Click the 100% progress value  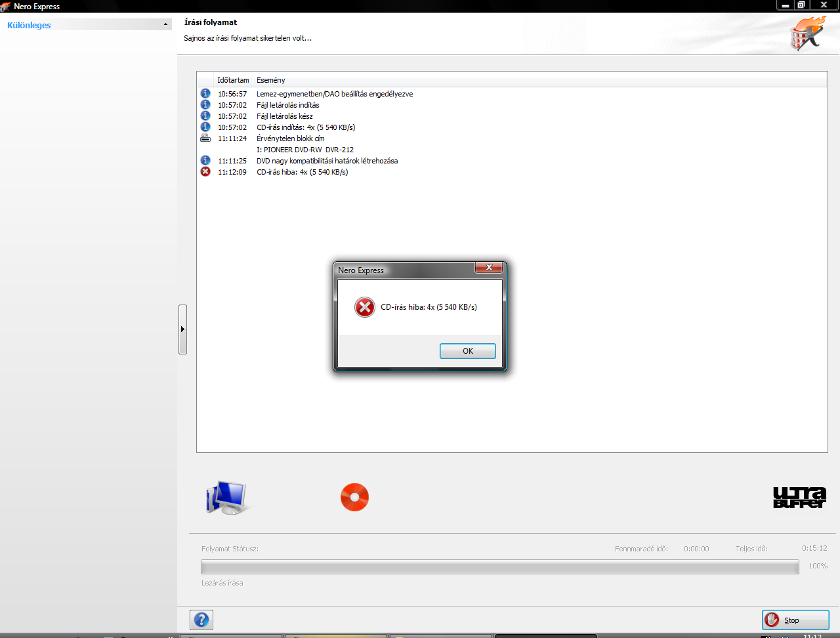818,566
